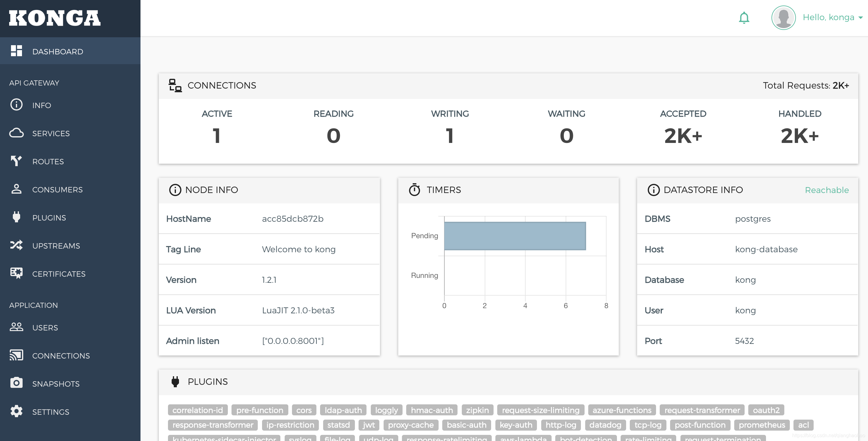Select the Users application menu item

[45, 327]
